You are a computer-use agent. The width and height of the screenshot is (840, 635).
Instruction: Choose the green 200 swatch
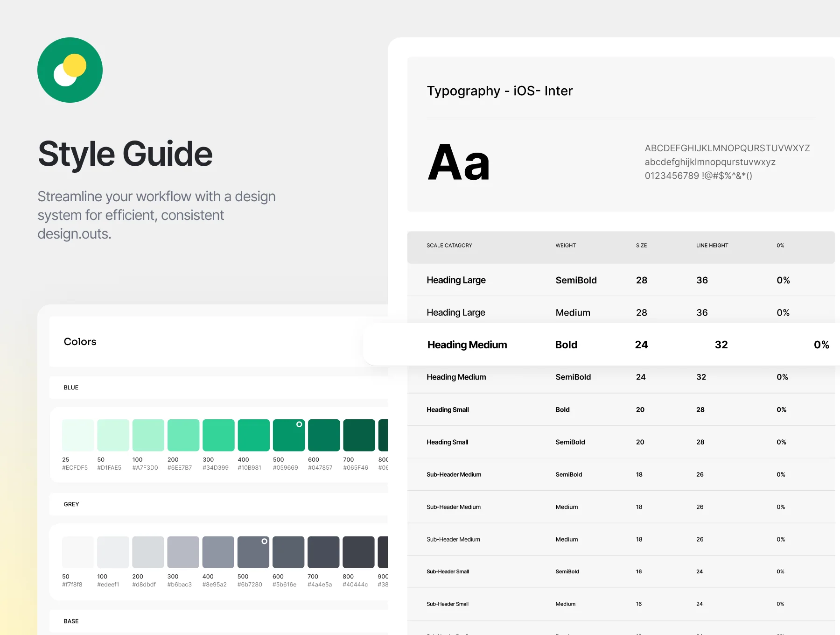183,435
